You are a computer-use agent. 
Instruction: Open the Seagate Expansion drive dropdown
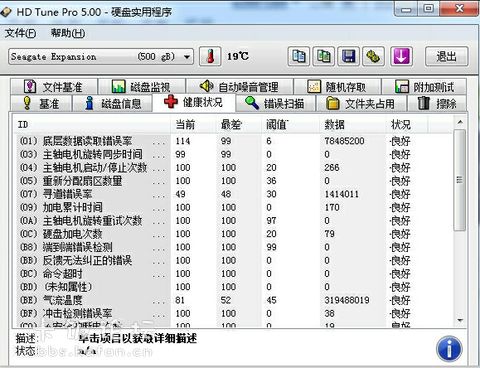pos(101,57)
